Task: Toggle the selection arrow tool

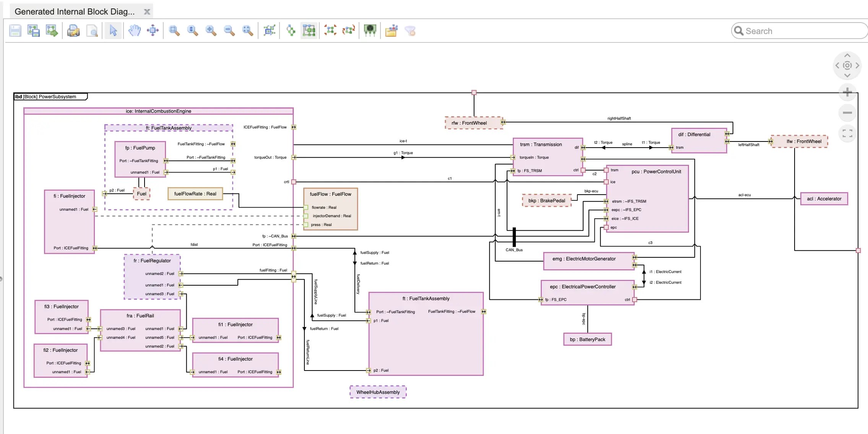Action: click(113, 31)
